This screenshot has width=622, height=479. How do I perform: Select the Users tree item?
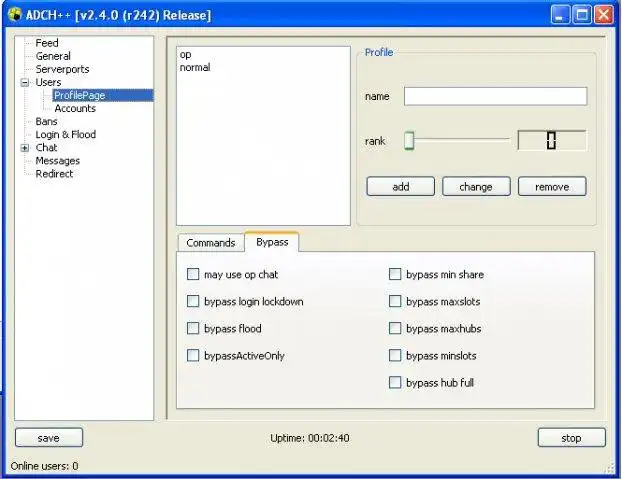click(x=48, y=82)
